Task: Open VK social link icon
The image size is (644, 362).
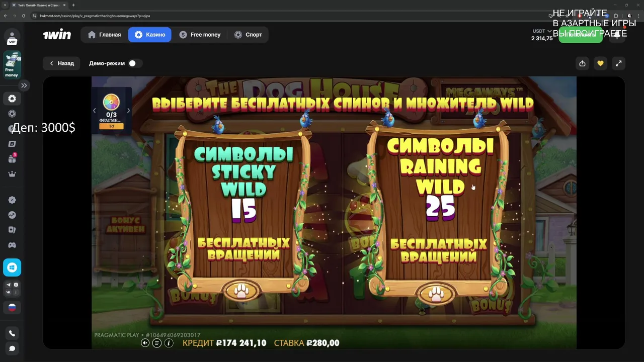Action: point(9,292)
